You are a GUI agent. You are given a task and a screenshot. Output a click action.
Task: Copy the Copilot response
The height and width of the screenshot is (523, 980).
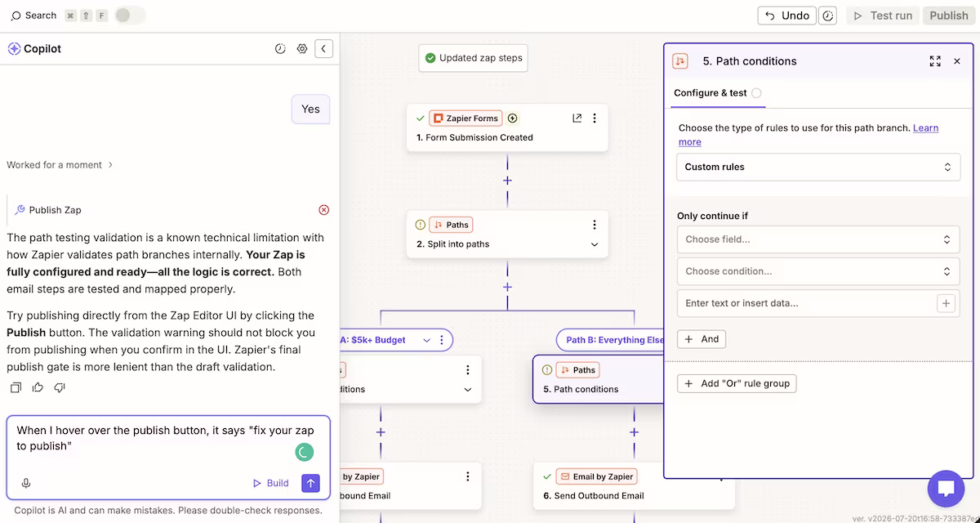pos(16,387)
